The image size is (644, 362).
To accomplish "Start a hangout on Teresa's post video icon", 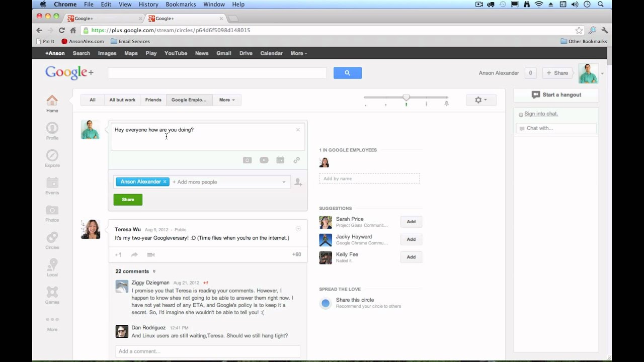I will pyautogui.click(x=150, y=254).
